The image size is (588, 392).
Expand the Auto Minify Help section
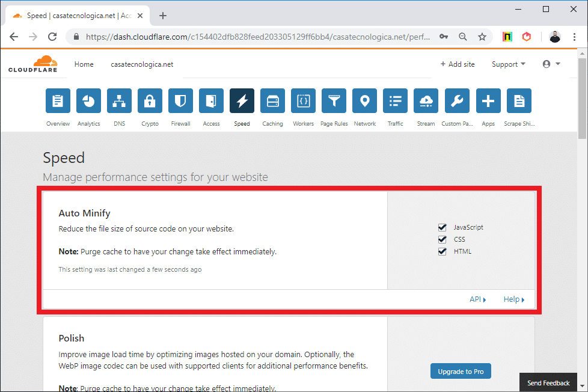point(514,299)
